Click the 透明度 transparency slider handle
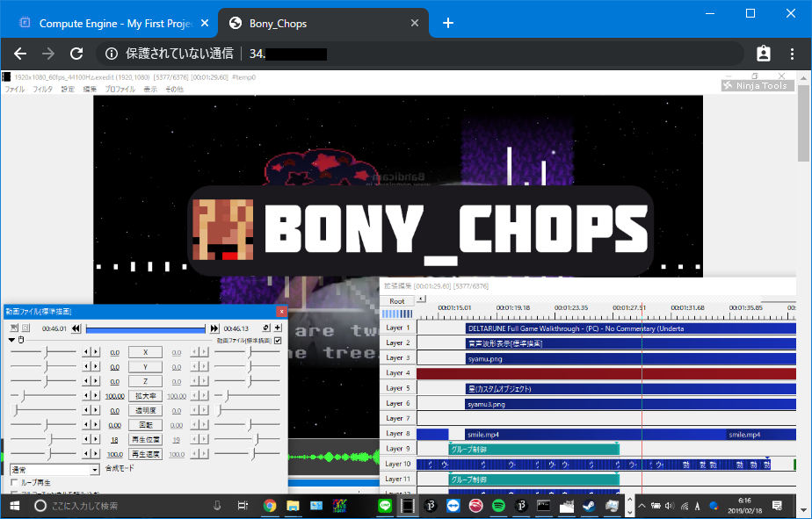The width and height of the screenshot is (812, 519). tap(14, 408)
